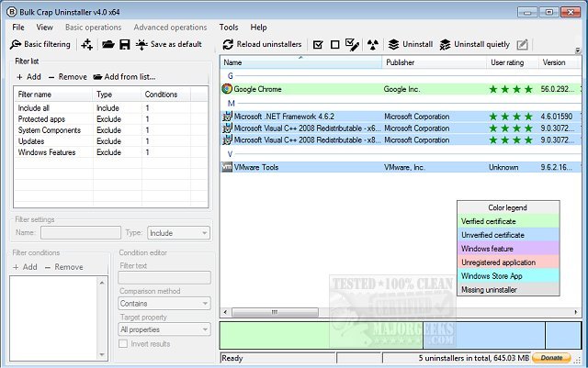This screenshot has height=368, width=588.
Task: Click the Filter text input field
Action: click(x=164, y=278)
